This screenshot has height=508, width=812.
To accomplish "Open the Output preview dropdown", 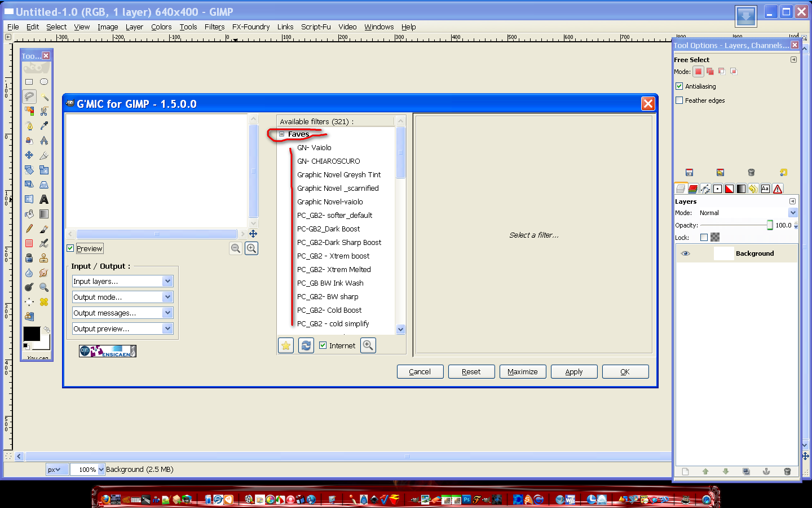I will click(x=122, y=329).
